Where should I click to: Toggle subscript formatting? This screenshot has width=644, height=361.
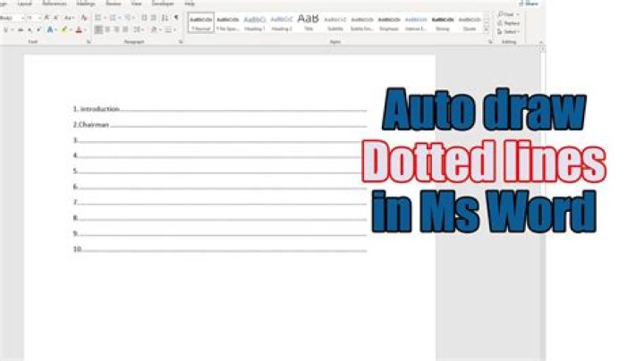(30, 30)
